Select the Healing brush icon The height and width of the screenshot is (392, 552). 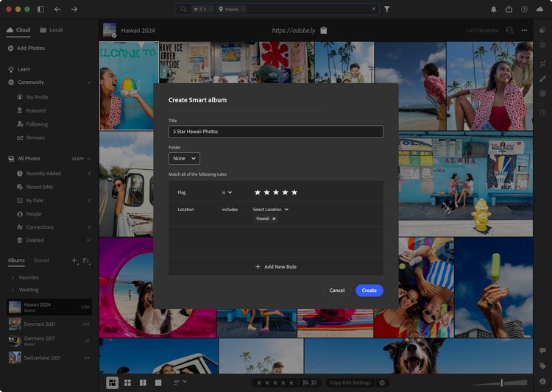[x=542, y=79]
